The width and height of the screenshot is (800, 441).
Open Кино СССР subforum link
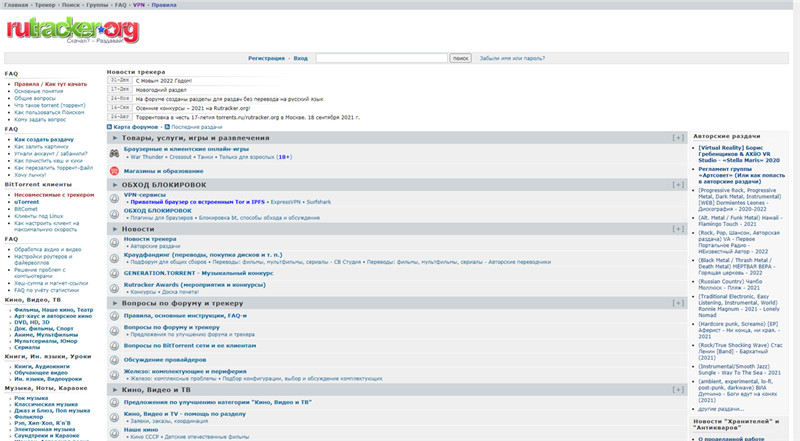tap(144, 437)
